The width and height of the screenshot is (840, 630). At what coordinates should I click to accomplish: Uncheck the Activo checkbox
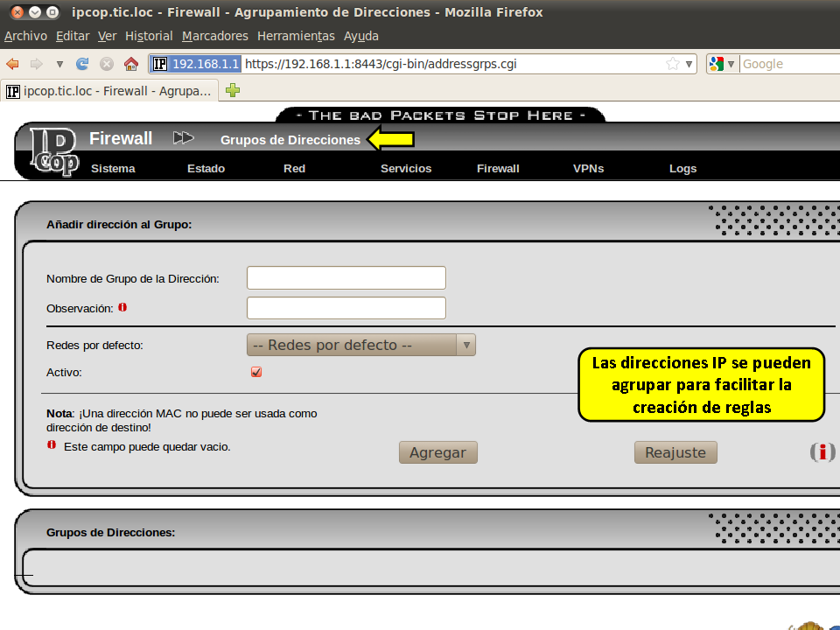[256, 372]
